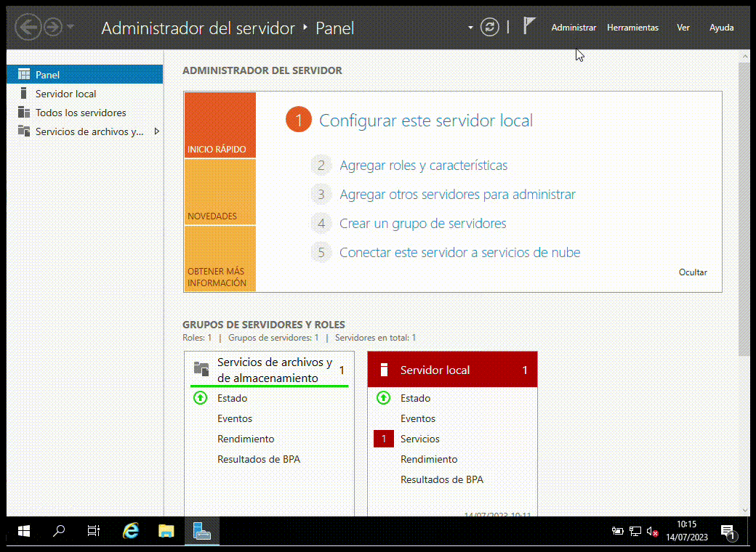This screenshot has height=552, width=756.
Task: Open Configurar este servidor local link
Action: 426,121
